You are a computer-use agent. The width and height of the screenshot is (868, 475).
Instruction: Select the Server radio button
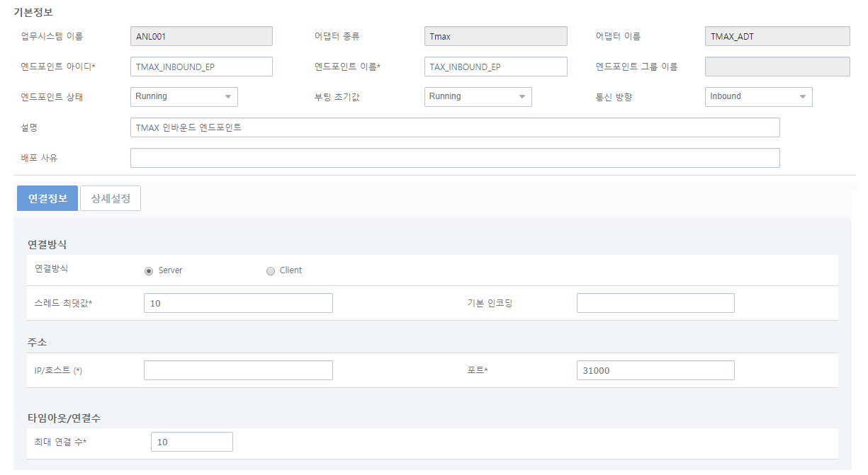149,270
